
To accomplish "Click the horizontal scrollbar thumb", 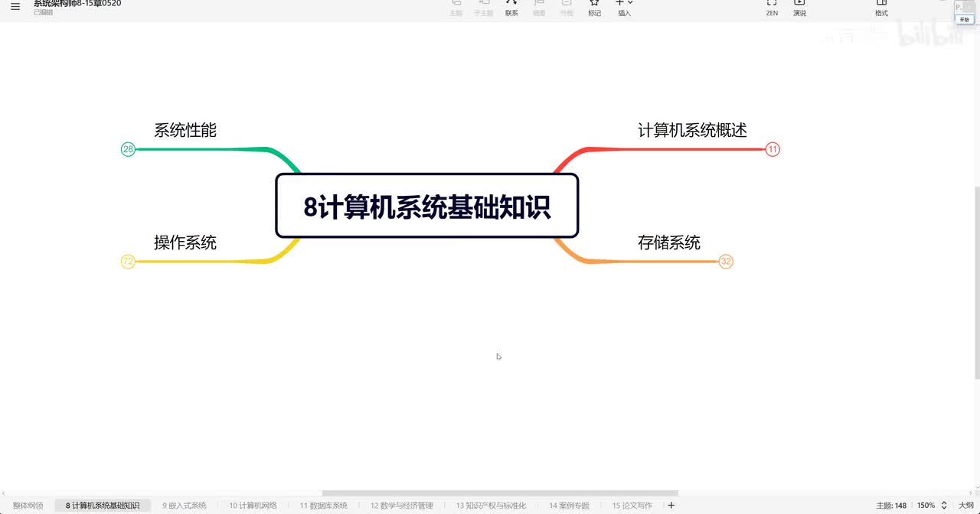I will (x=500, y=493).
